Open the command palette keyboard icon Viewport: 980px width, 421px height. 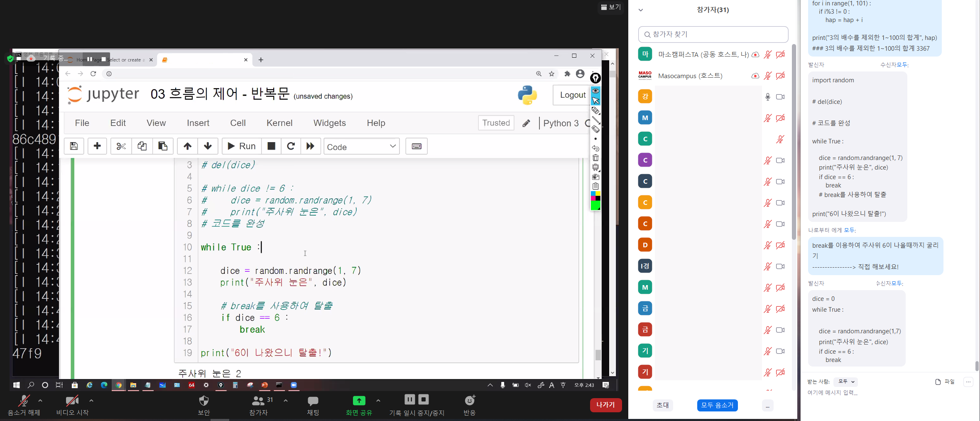416,146
